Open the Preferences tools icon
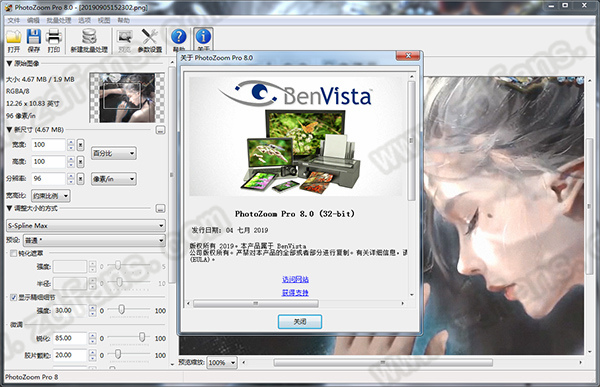Image resolution: width=600 pixels, height=387 pixels. [150, 37]
